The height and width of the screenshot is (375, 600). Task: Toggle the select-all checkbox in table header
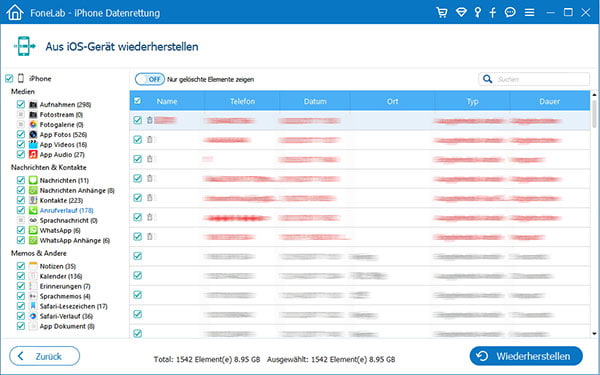pos(137,101)
